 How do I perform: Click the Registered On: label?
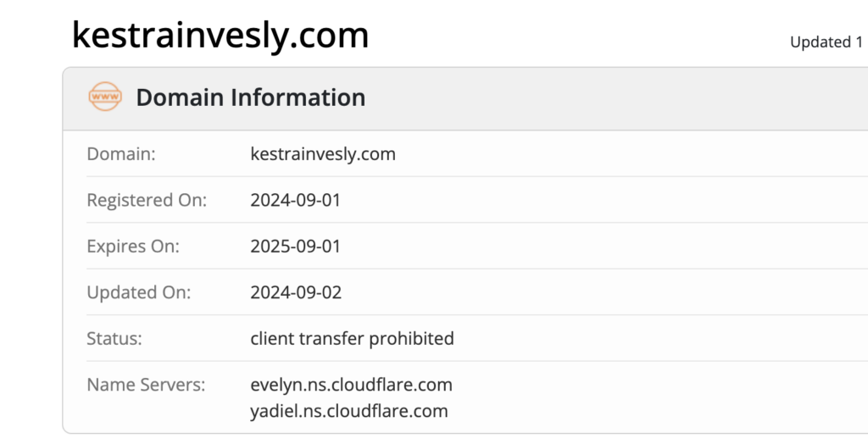click(147, 200)
